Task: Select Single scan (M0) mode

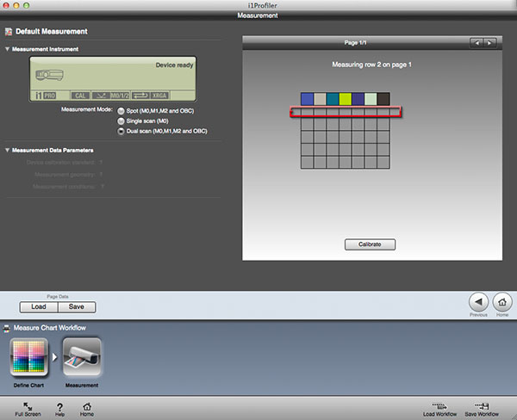Action: (x=121, y=121)
